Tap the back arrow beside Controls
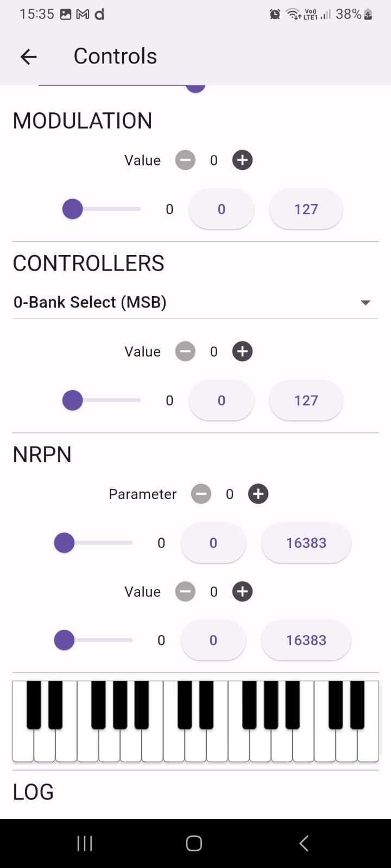Screen dimensions: 391x868 point(29,56)
